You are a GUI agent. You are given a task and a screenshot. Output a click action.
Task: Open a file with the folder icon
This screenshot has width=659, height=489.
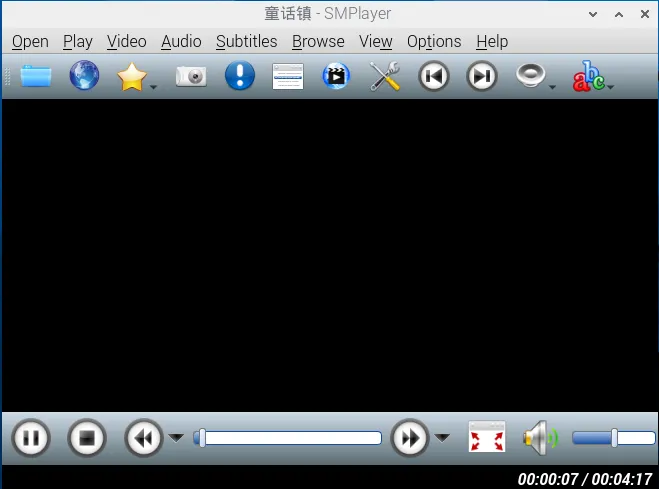(x=36, y=76)
